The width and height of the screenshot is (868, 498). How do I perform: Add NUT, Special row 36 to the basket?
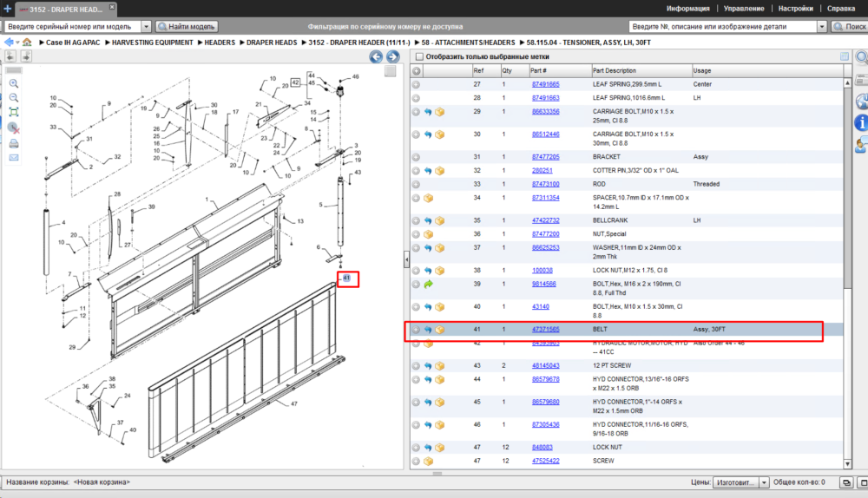click(x=428, y=234)
